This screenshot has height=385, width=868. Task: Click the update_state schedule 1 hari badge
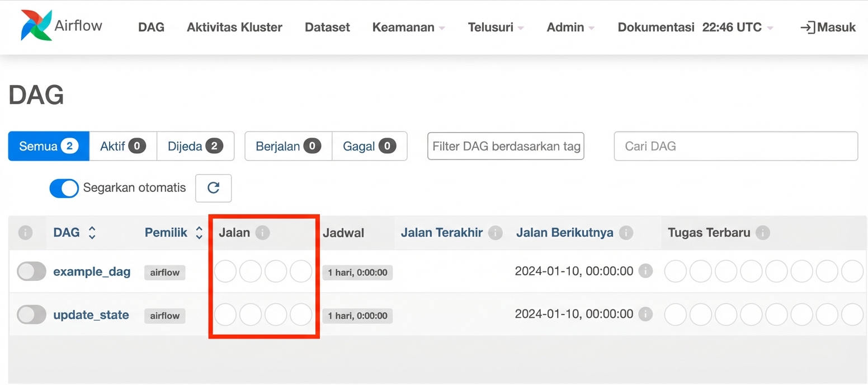(357, 316)
